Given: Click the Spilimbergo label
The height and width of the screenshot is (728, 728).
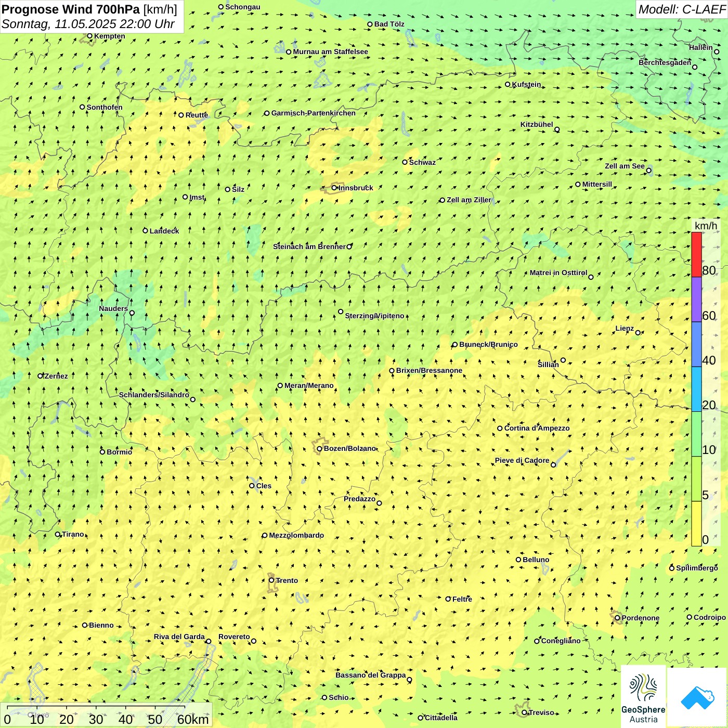Looking at the screenshot, I should [697, 568].
